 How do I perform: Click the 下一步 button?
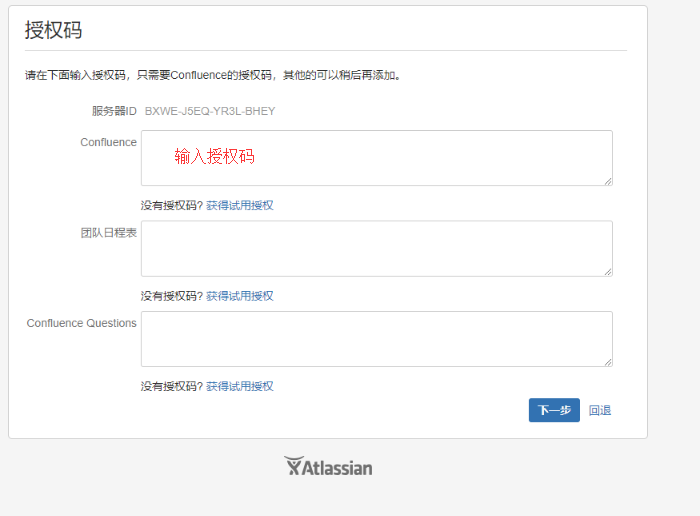coord(554,410)
